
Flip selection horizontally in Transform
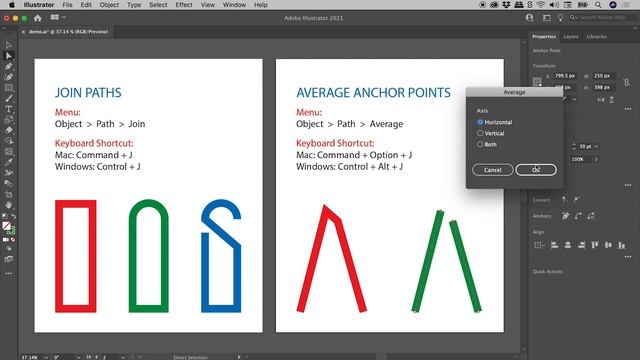(x=600, y=100)
